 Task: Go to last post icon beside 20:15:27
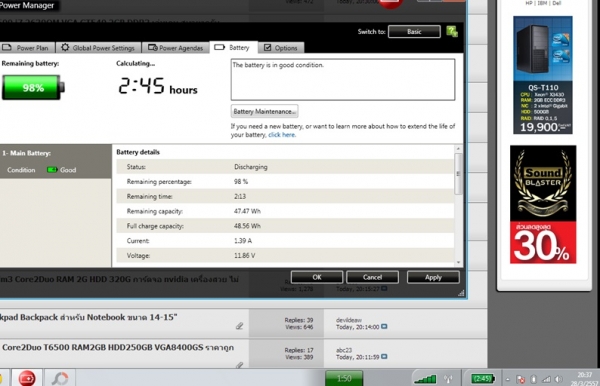(384, 288)
